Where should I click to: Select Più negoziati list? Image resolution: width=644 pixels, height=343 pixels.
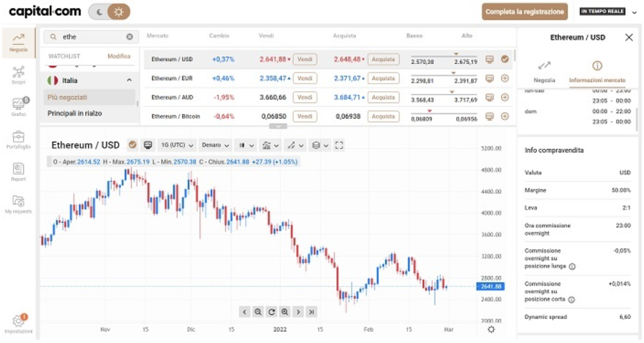click(89, 98)
